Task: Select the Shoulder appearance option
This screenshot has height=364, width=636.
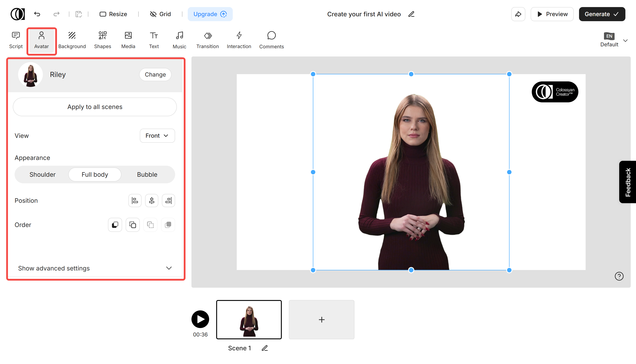Action: click(x=43, y=174)
